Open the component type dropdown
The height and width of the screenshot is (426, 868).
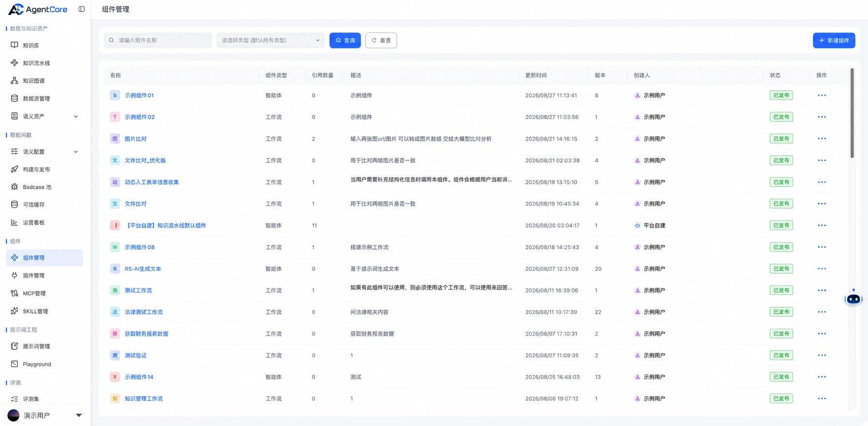270,40
